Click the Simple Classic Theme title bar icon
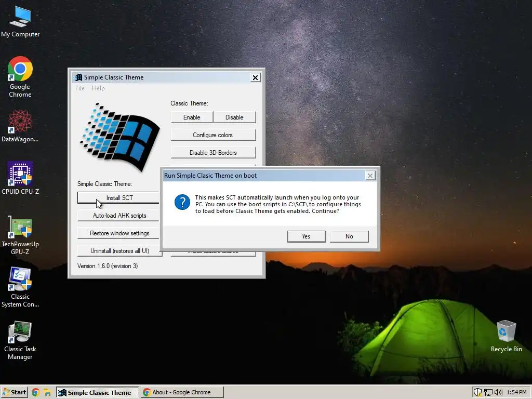532x399 pixels. pyautogui.click(x=78, y=77)
